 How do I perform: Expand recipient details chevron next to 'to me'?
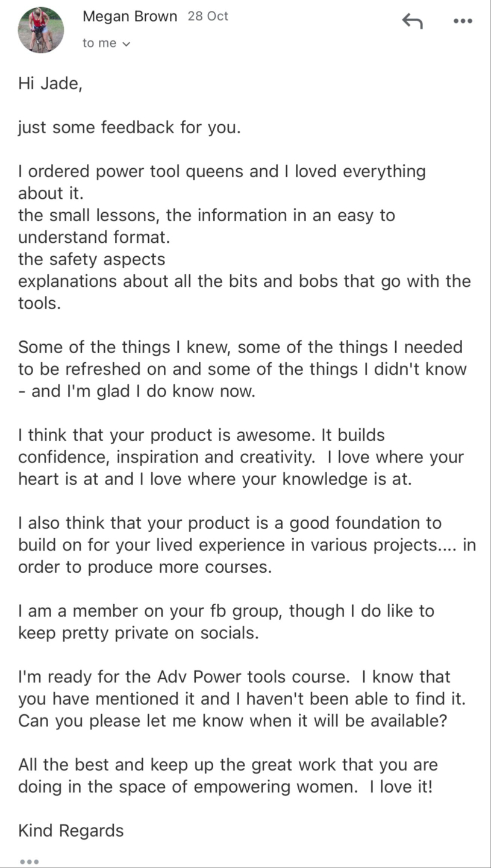coord(126,44)
